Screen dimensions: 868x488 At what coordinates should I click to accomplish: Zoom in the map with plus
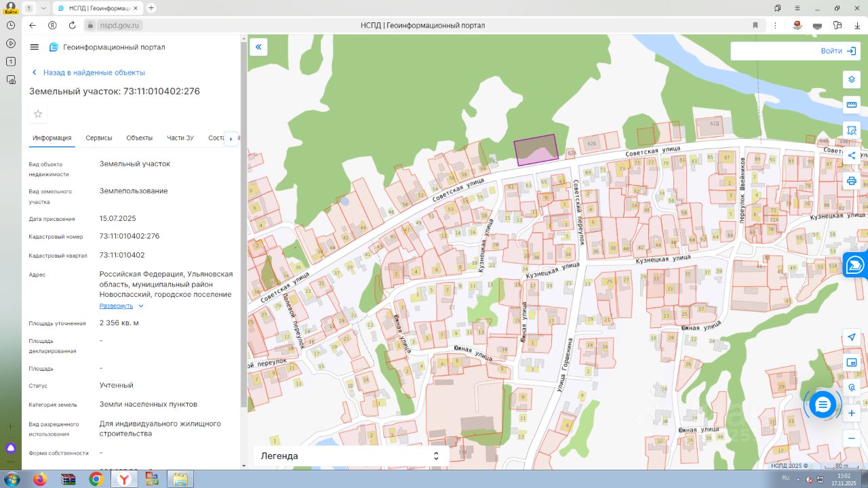(x=852, y=413)
